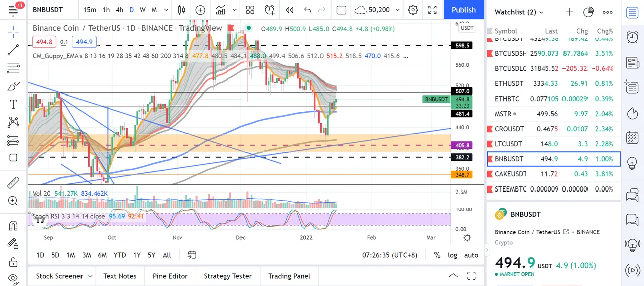Show All available chart history
The height and width of the screenshot is (286, 644).
167,255
